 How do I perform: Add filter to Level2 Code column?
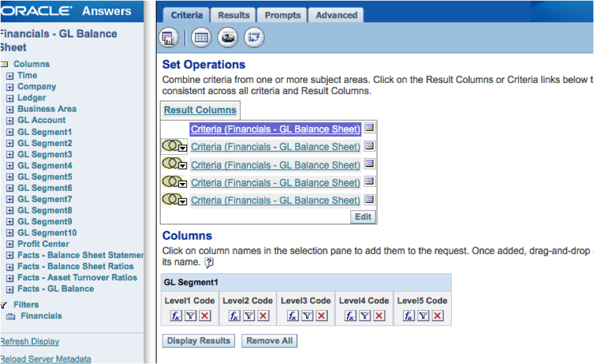249,315
